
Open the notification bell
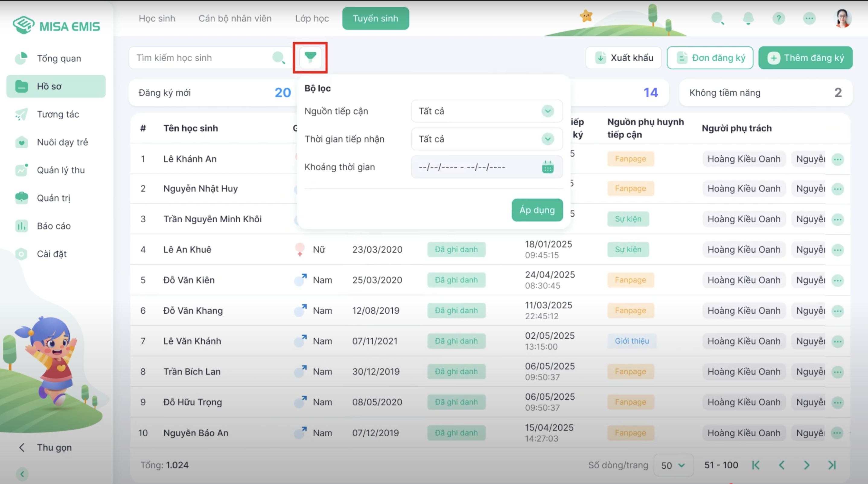point(748,18)
